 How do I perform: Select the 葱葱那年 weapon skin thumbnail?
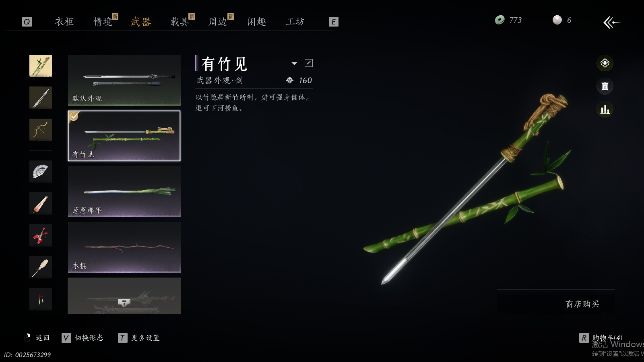tap(124, 192)
